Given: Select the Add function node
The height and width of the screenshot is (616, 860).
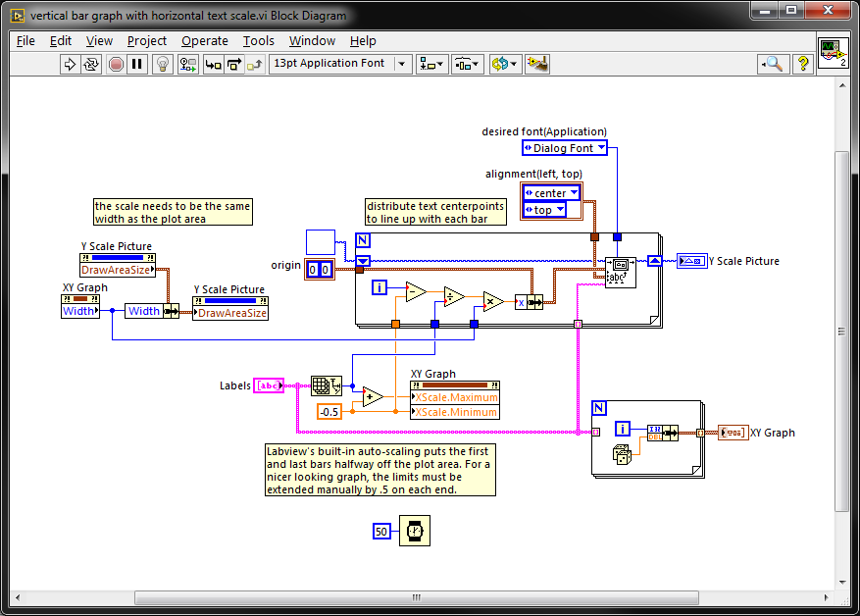Looking at the screenshot, I should (373, 396).
